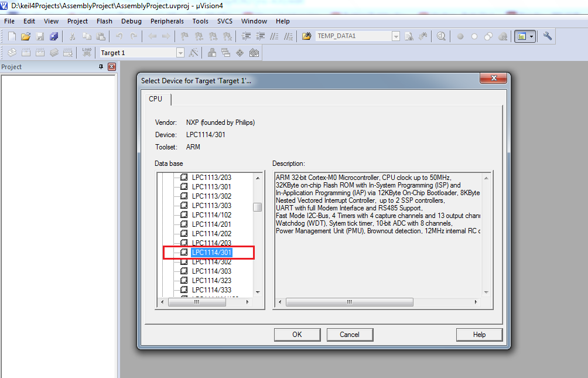Click the device list vertical scrollbar thumb
588x378 pixels.
[x=258, y=207]
